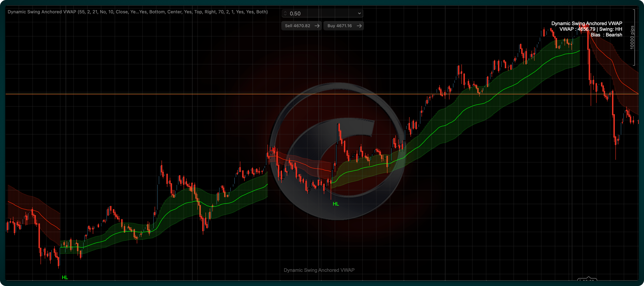644x286 pixels.
Task: Click the volume decrease stepper arrow
Action: point(285,15)
